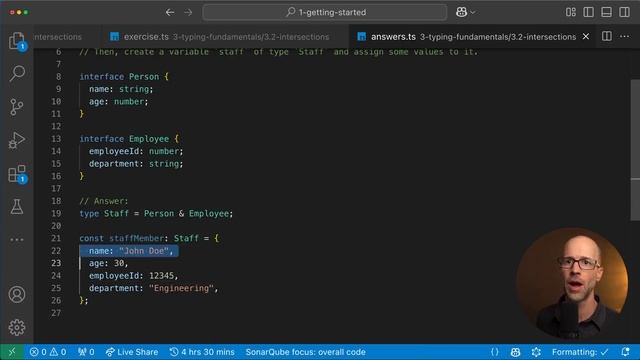Open notifications bell in status bar

coord(625,352)
